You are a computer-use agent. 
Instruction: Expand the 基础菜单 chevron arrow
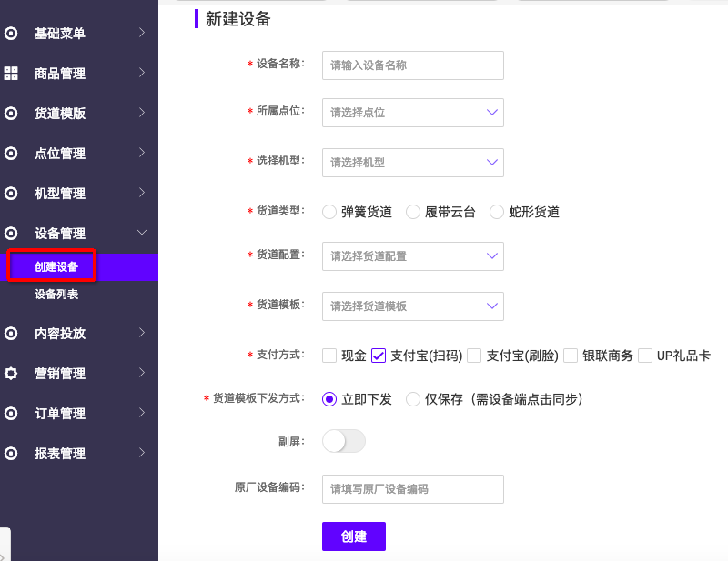coord(142,33)
